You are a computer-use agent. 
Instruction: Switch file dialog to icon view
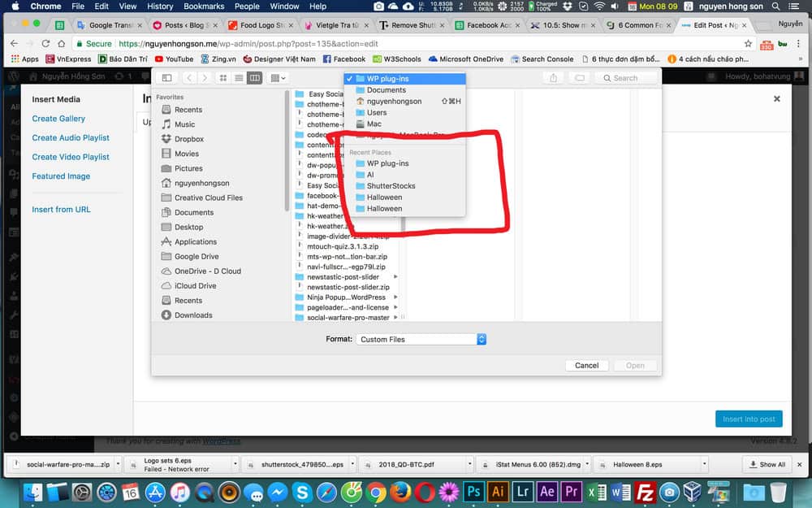pos(223,78)
